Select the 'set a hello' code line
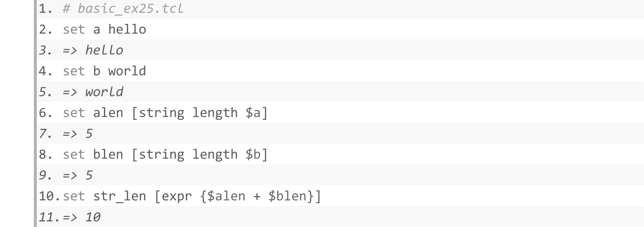The image size is (644, 227). (x=104, y=29)
